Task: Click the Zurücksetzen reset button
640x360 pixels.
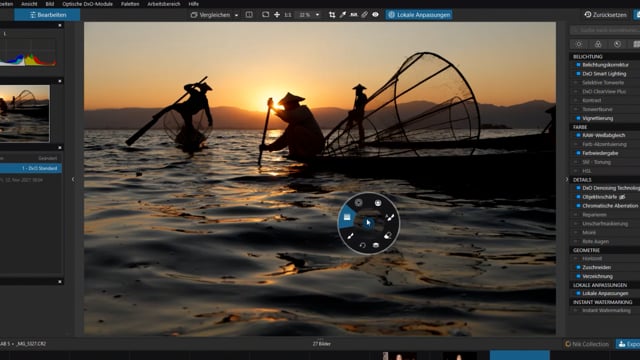Action: point(605,15)
